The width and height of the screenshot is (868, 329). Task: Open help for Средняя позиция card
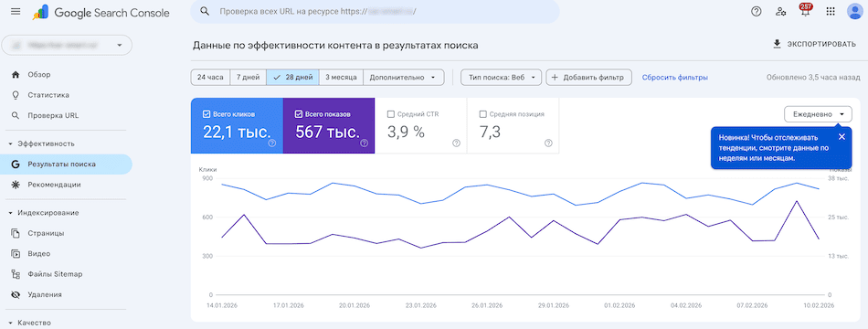548,143
